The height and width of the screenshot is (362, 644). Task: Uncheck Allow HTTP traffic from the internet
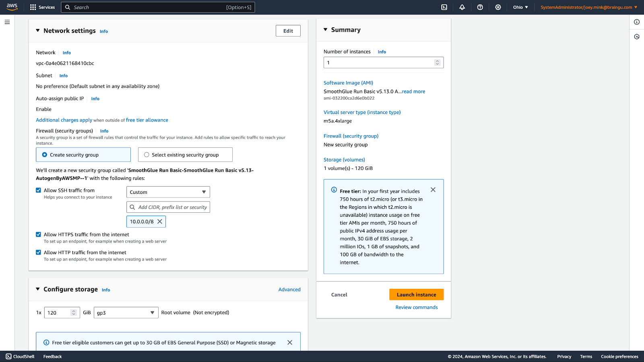pos(39,253)
